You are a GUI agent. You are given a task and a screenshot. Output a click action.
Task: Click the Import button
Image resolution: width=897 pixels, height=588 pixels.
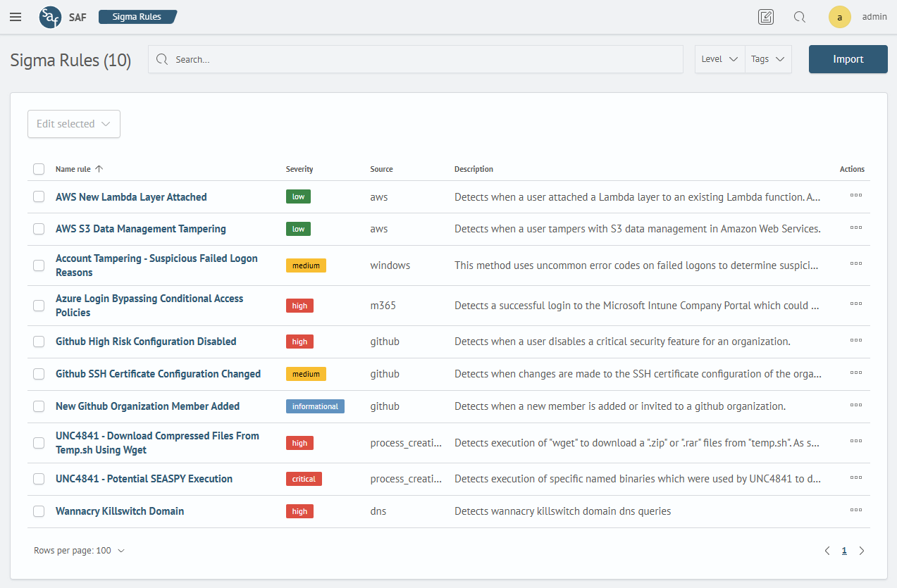pyautogui.click(x=848, y=59)
